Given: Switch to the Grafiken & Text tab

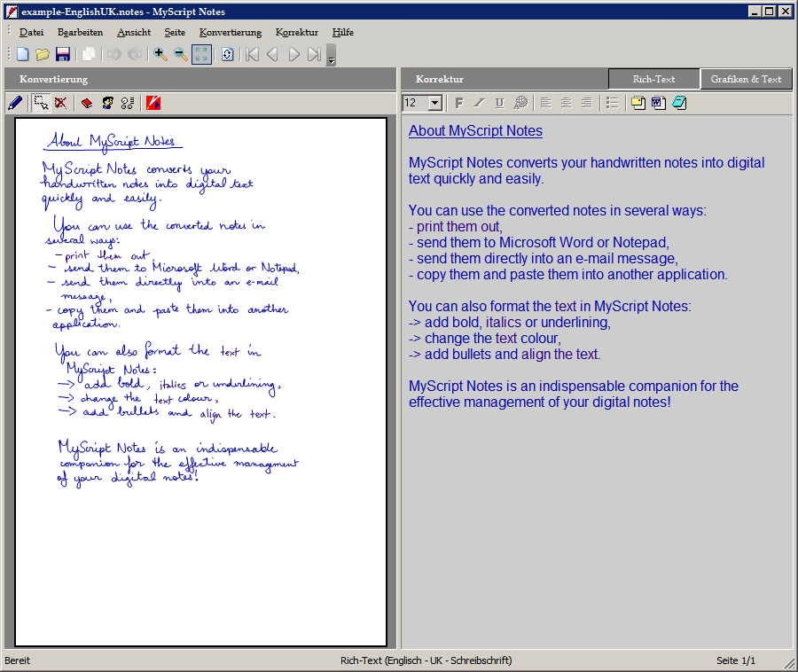Looking at the screenshot, I should click(746, 80).
